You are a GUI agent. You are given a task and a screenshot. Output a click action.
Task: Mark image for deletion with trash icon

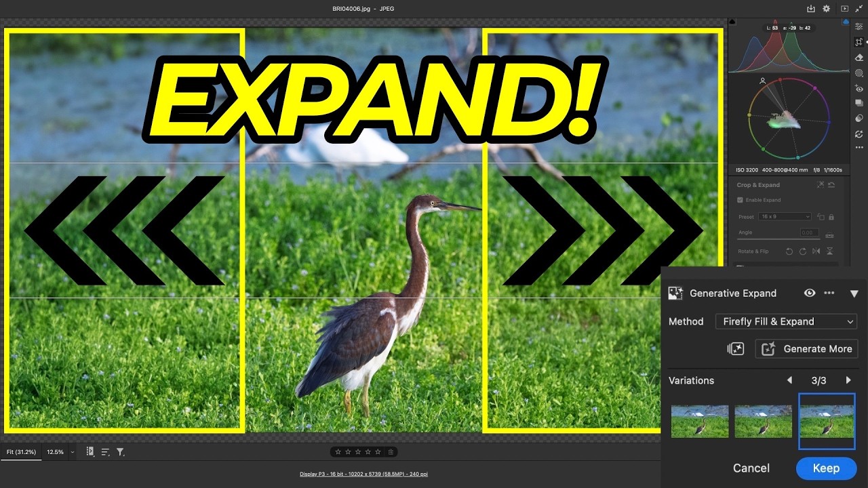click(390, 451)
